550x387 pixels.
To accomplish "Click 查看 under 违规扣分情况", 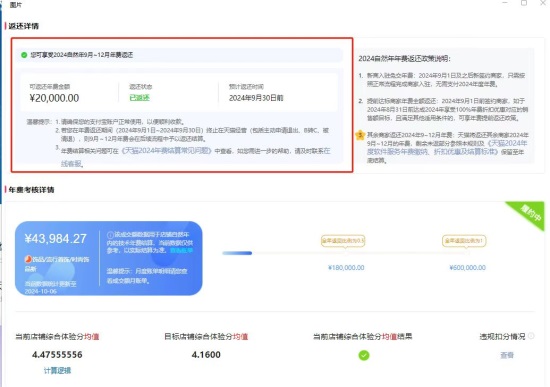I will point(507,355).
